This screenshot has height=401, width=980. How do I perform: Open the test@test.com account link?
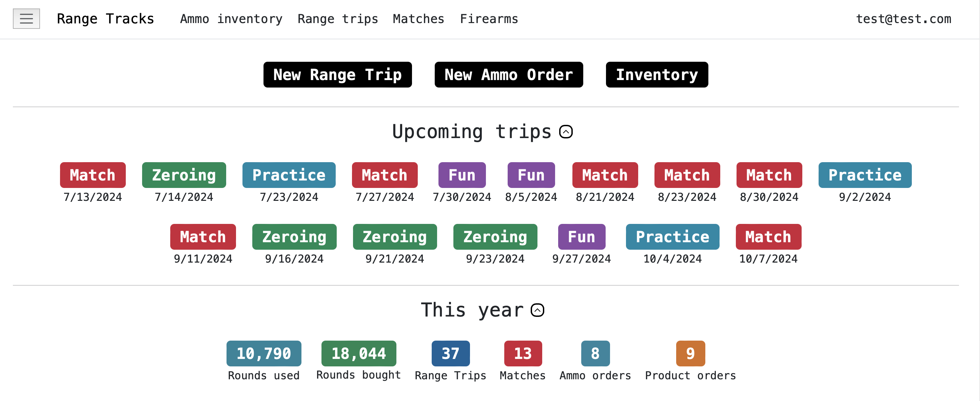903,19
